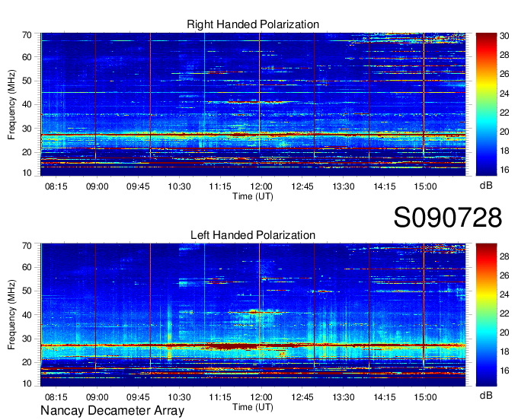Click the 12:00 tick on top time axis
518x420 pixels.
pyautogui.click(x=261, y=186)
